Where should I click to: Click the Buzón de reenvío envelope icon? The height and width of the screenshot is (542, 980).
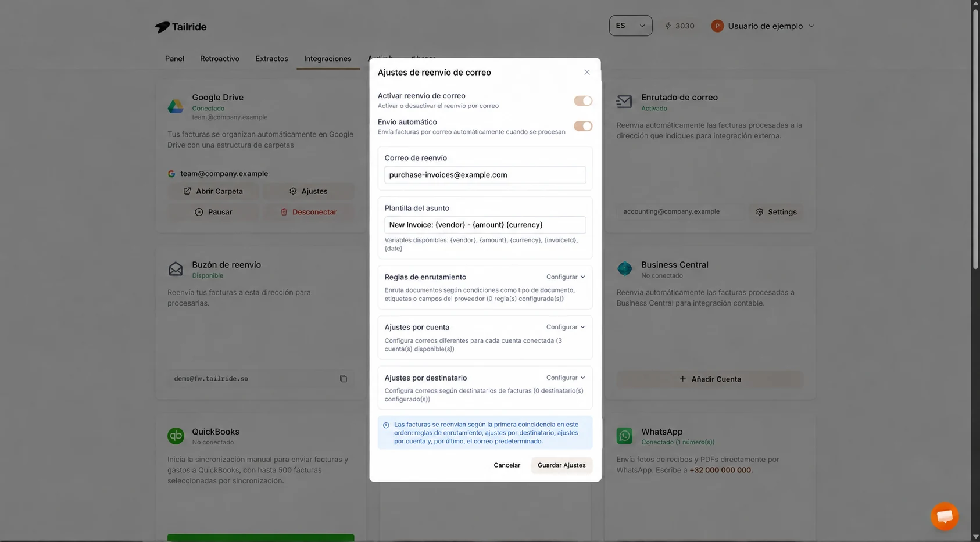point(176,269)
